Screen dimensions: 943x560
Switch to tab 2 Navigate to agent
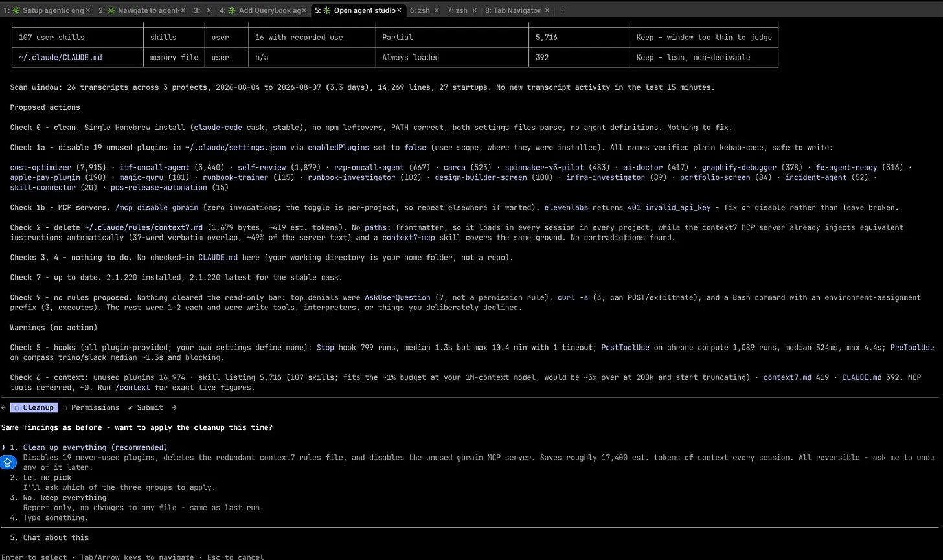(138, 10)
